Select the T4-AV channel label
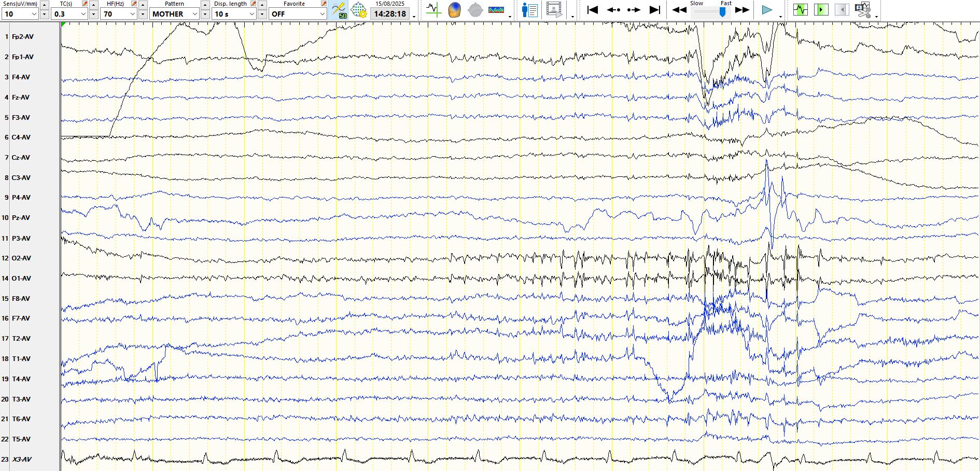 (21, 379)
